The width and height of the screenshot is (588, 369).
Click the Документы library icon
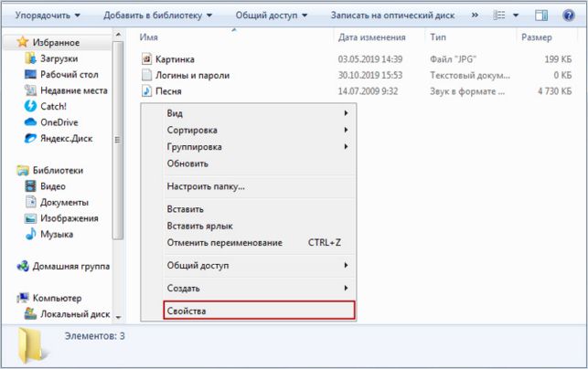[x=30, y=202]
